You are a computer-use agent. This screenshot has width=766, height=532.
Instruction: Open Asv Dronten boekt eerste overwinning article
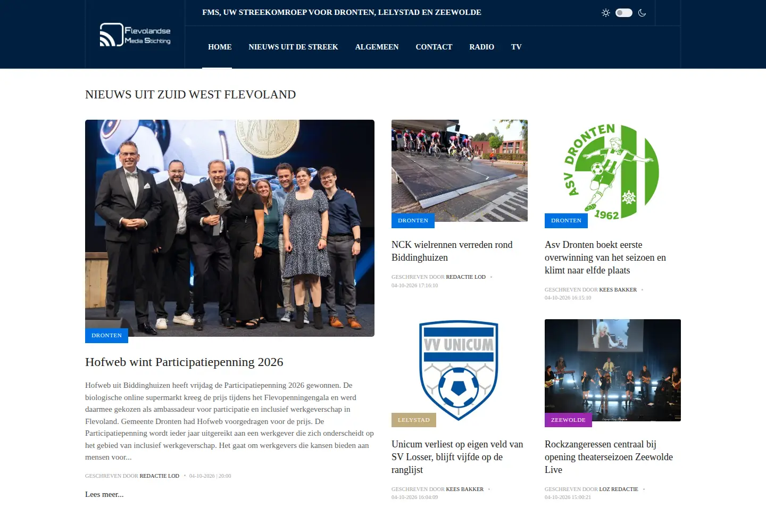click(x=605, y=257)
